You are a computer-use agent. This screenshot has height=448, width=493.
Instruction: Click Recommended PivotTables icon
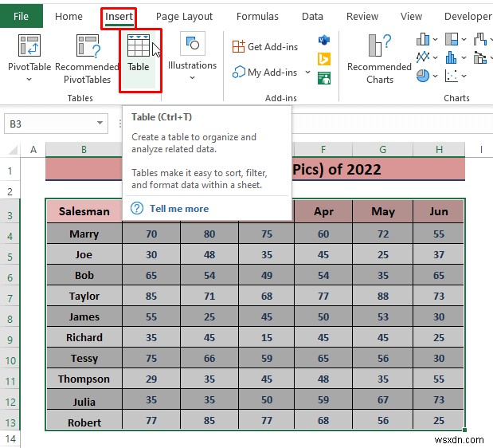[88, 46]
